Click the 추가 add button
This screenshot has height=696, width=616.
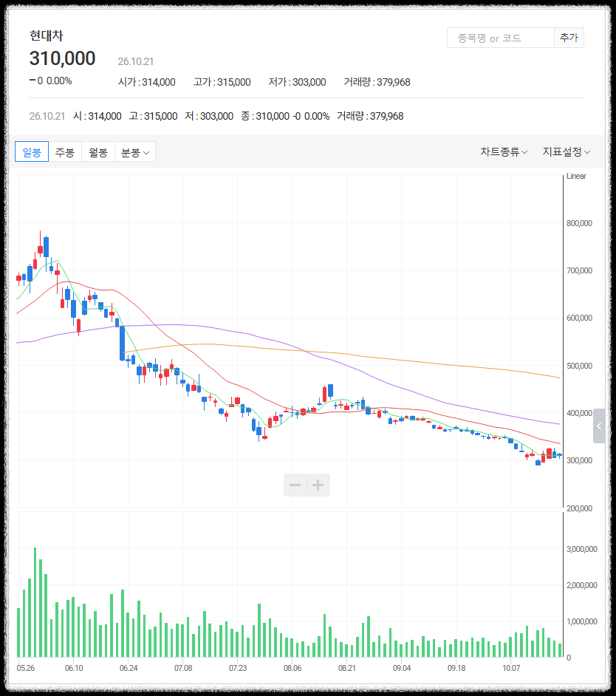[x=569, y=38]
